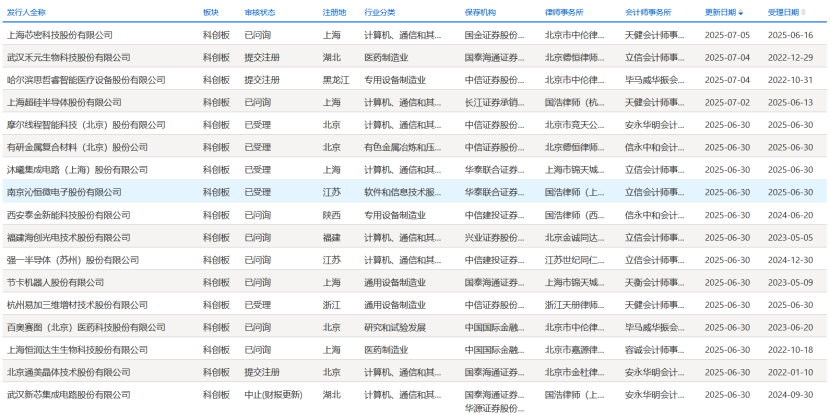Viewport: 830px width, 415px height.
Task: Click 有研金属复合材料（北京）股份有限公司
Action: (82, 147)
